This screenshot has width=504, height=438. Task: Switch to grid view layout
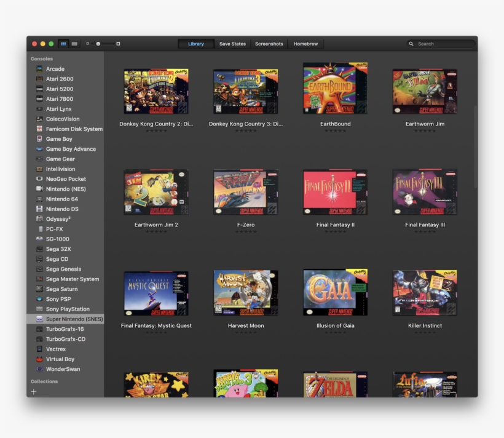point(63,44)
